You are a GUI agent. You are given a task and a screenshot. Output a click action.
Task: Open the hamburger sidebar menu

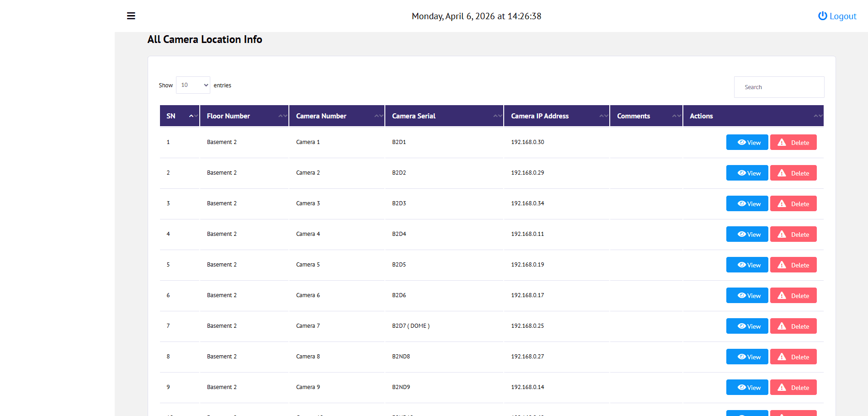coord(131,16)
